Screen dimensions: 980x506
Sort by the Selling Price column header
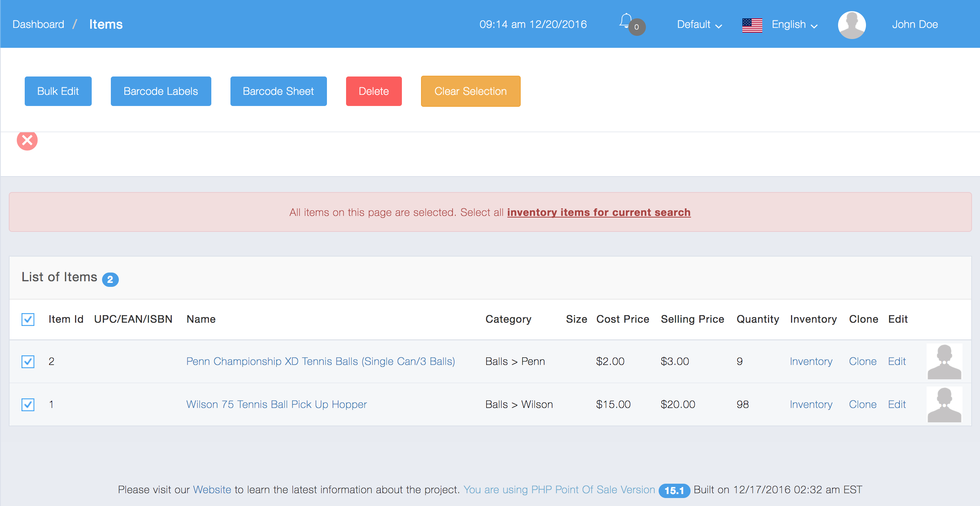pos(692,319)
